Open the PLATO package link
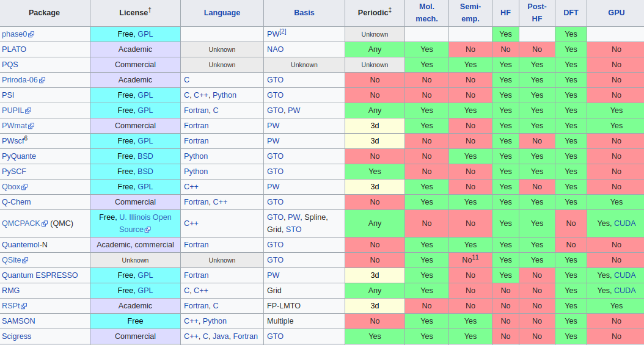Image resolution: width=644 pixels, height=345 pixels. (14, 49)
